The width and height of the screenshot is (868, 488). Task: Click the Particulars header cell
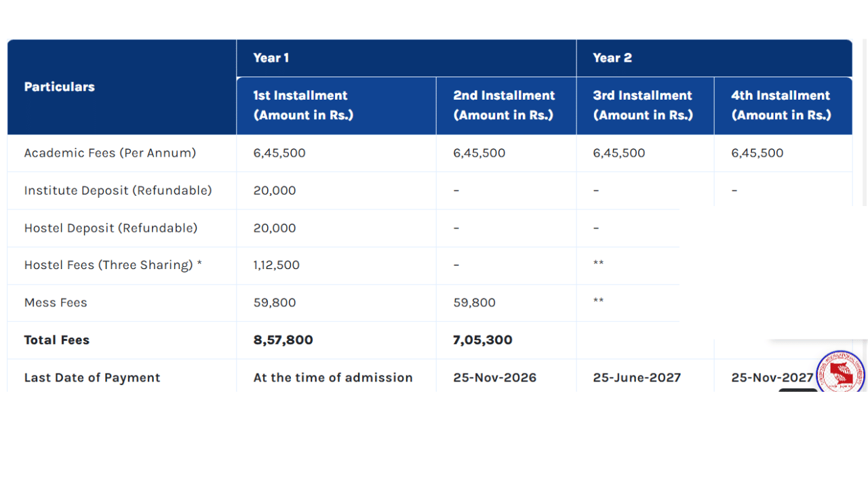pos(59,87)
